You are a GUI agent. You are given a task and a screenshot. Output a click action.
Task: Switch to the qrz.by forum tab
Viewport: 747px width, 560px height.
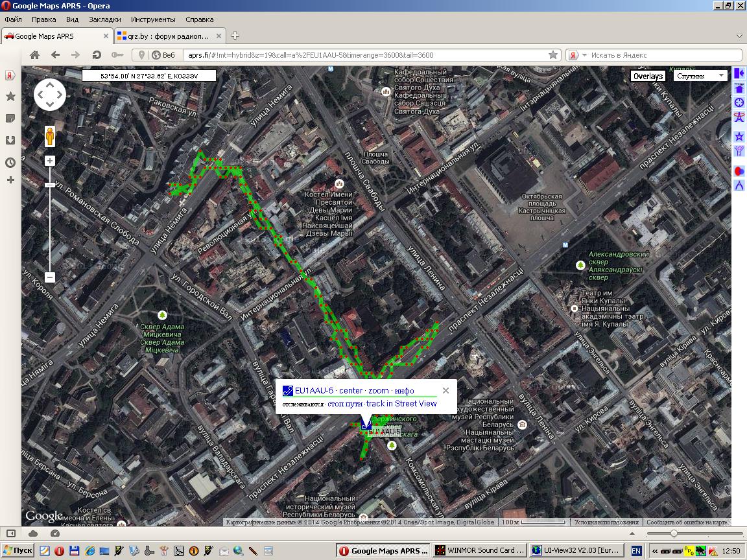[167, 36]
